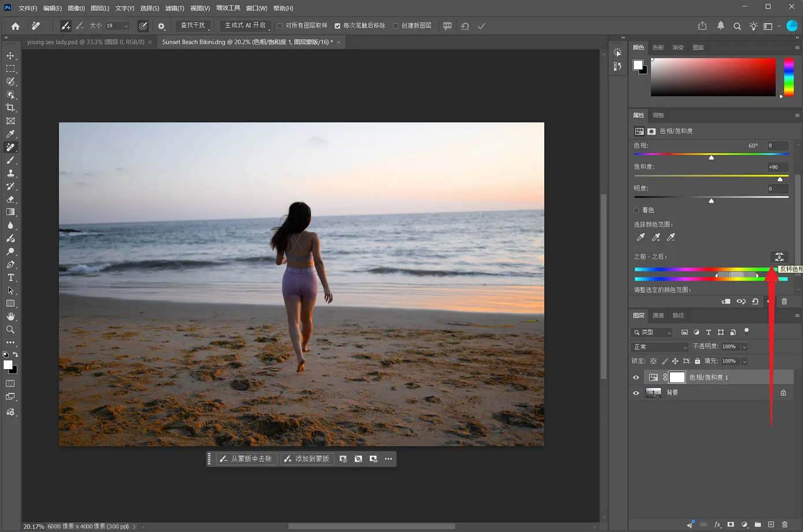Click the notification bell icon
803x532 pixels.
(720, 26)
